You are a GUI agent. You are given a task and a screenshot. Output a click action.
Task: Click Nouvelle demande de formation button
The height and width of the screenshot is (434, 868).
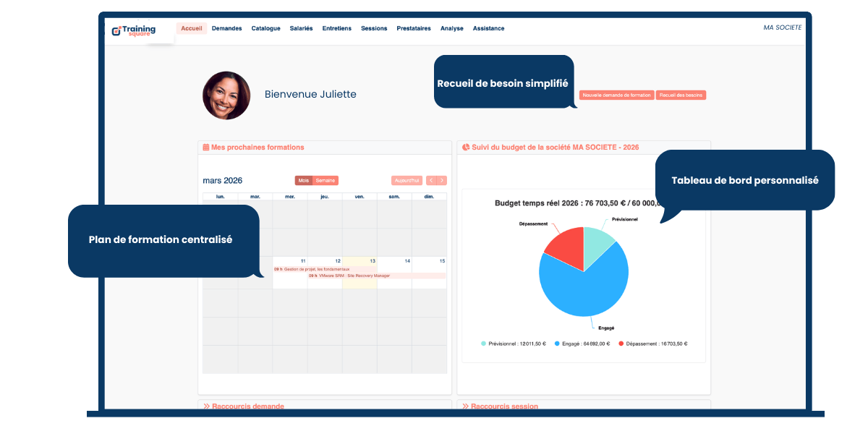click(616, 95)
